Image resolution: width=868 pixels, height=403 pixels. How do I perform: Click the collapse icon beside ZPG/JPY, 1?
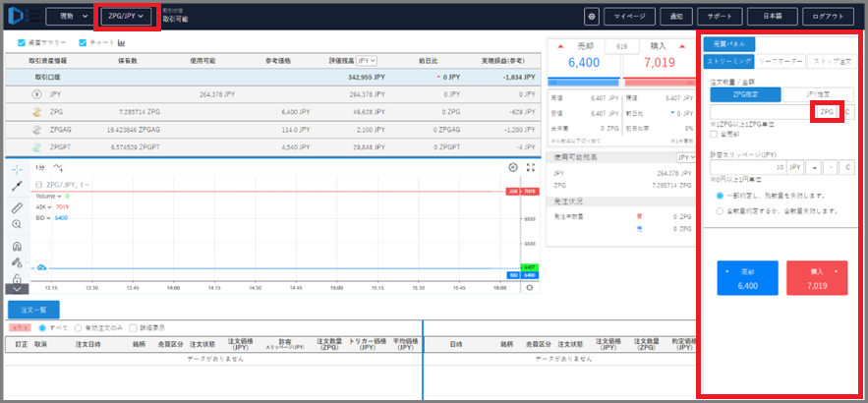(x=38, y=185)
